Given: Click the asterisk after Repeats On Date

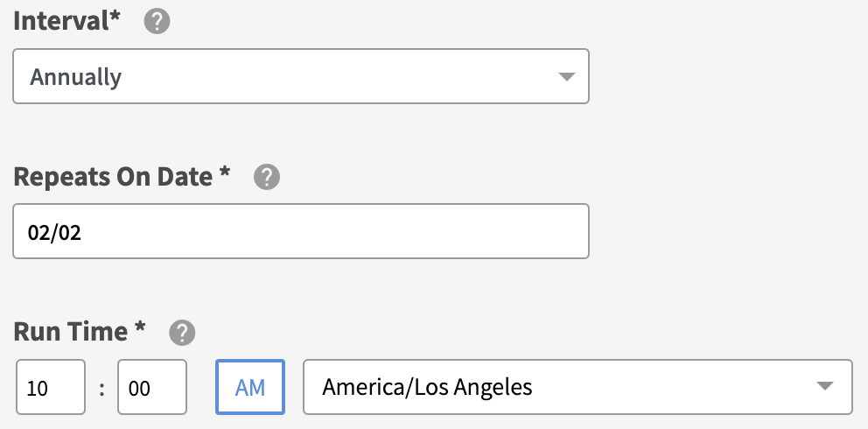Looking at the screenshot, I should (225, 174).
